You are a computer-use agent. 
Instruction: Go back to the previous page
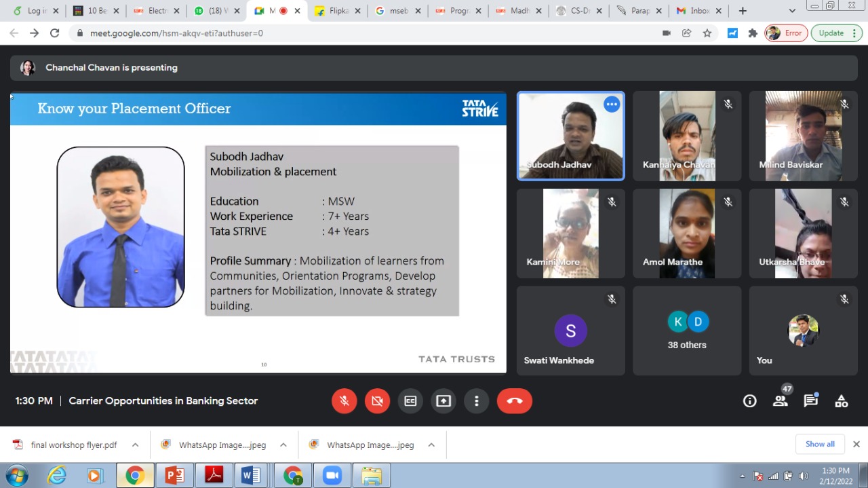(14, 33)
